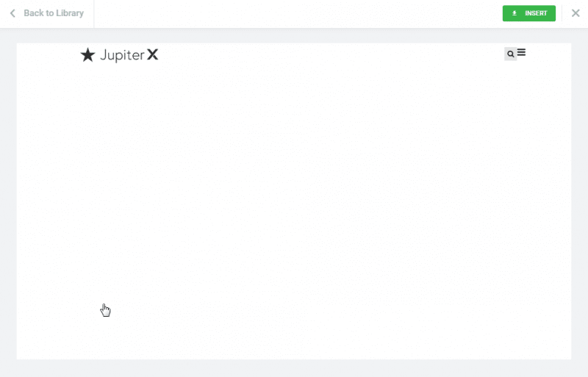588x377 pixels.
Task: Click the gray square behind the search magnifier
Action: [x=510, y=54]
